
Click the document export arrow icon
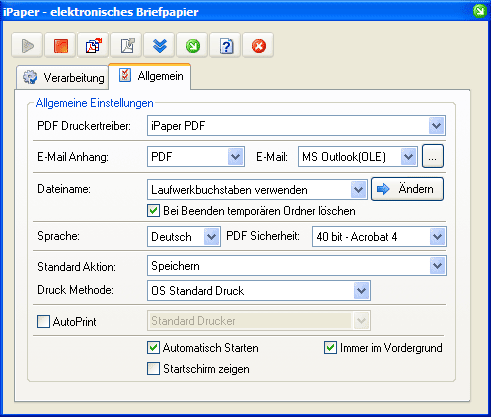tap(126, 45)
